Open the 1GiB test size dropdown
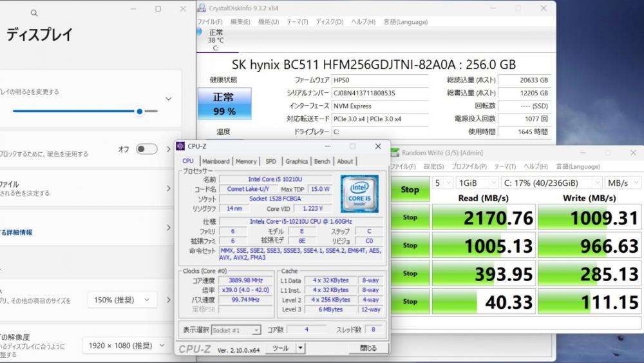644x363 pixels. 476,183
